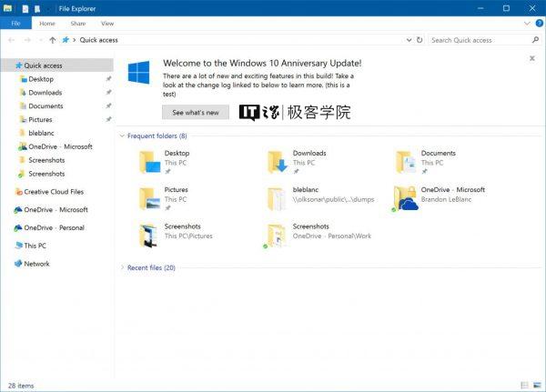The height and width of the screenshot is (392, 546).
Task: Open the Help question mark icon
Action: tap(540, 24)
